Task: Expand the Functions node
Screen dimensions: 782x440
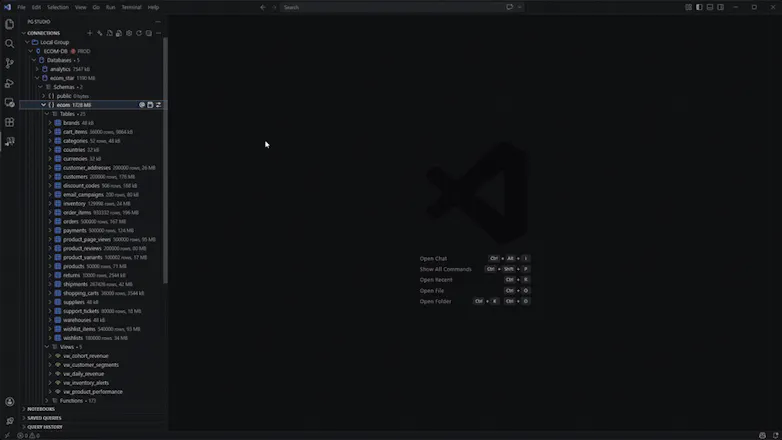Action: coord(47,401)
